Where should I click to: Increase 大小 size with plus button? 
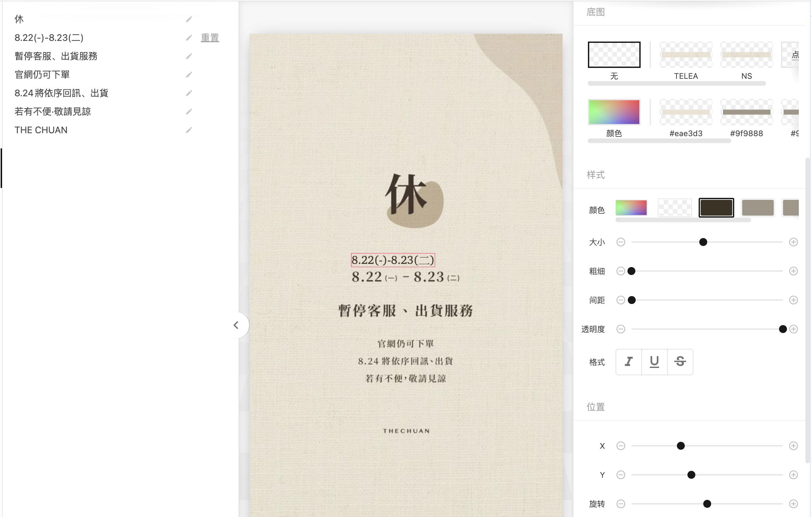[793, 242]
